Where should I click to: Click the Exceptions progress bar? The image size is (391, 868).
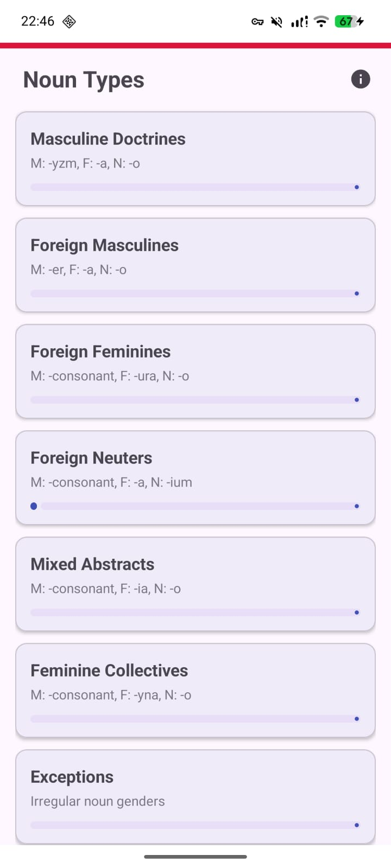pos(195,825)
